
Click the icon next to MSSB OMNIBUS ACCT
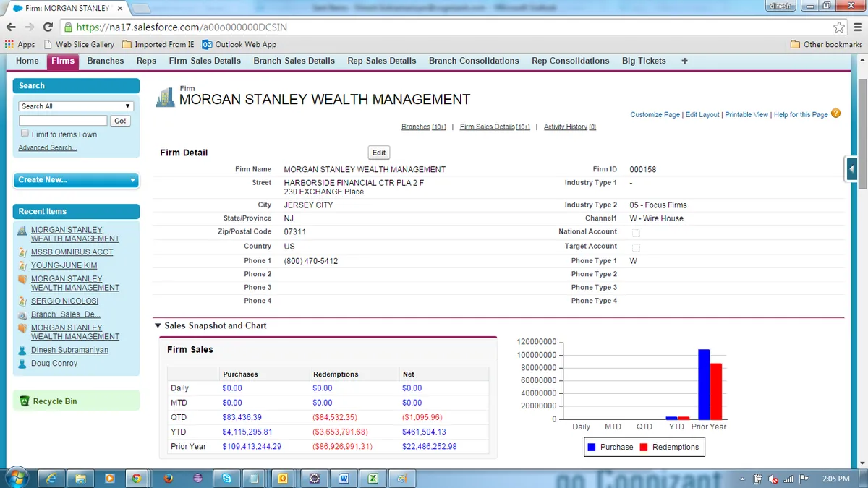[22, 252]
